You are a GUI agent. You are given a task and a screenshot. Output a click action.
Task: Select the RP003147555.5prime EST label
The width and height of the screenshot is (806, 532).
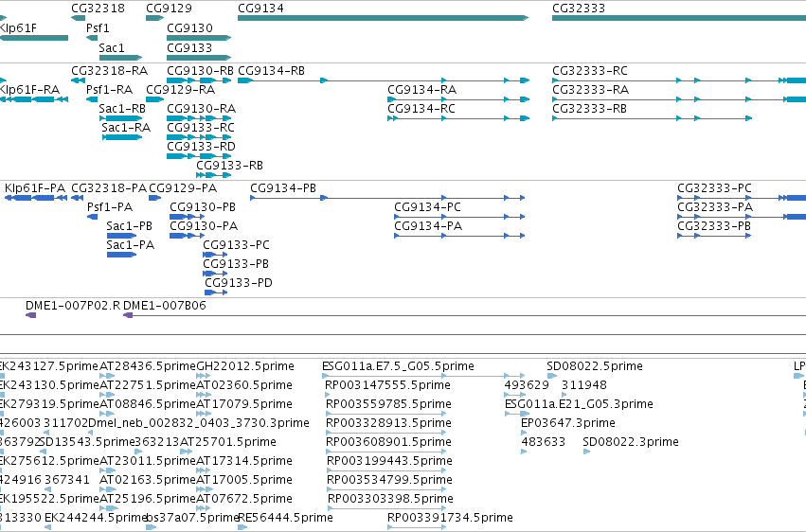[x=387, y=385]
